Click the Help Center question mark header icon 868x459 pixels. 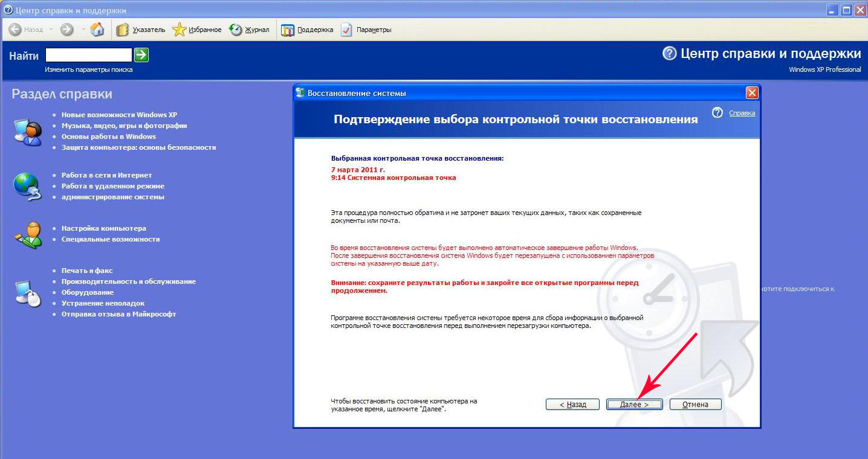coord(669,53)
